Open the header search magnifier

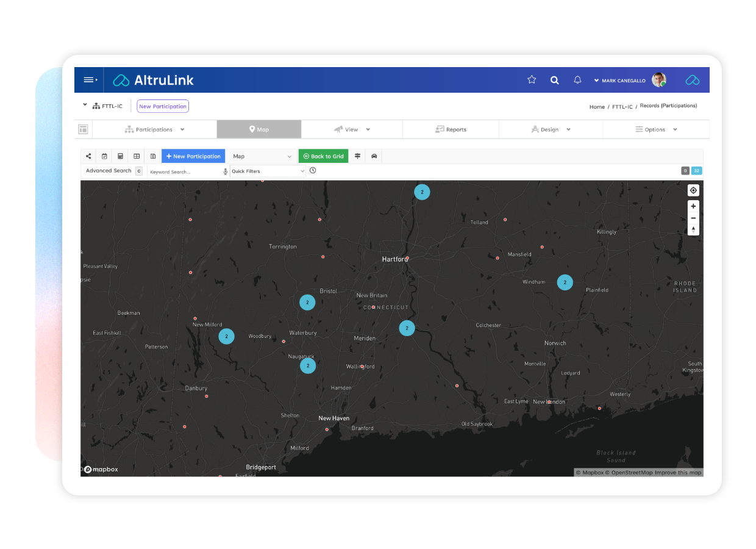[554, 80]
